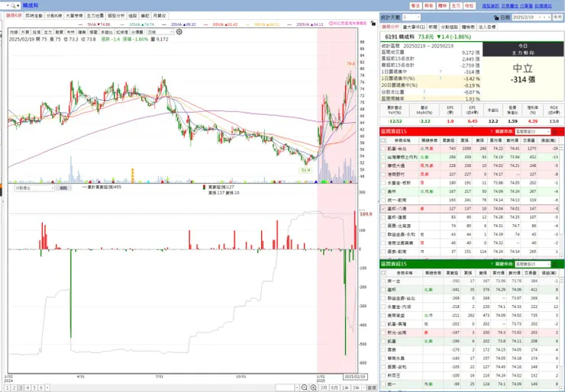This screenshot has height=392, width=565.
Task: Open the 日期 date dropdown
Action: point(540,18)
